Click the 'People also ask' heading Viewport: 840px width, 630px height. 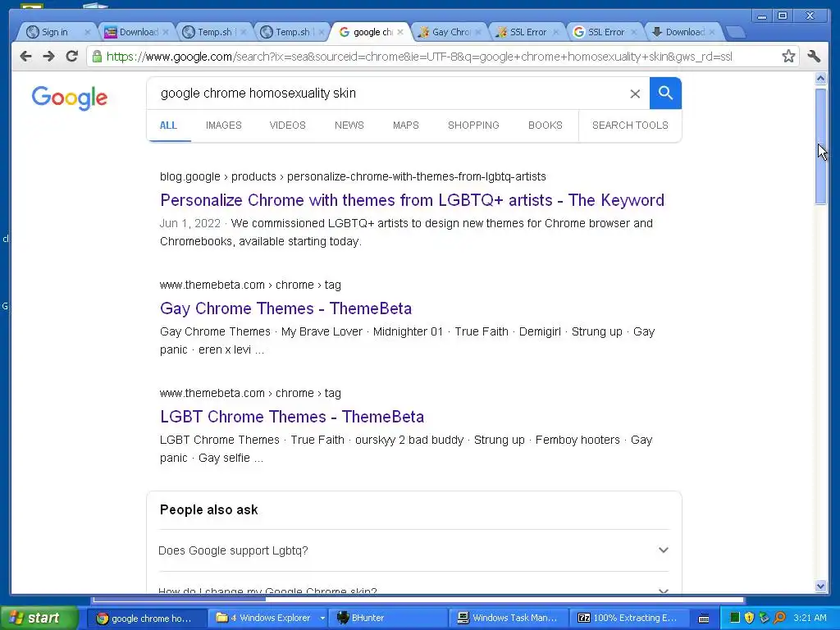[209, 510]
